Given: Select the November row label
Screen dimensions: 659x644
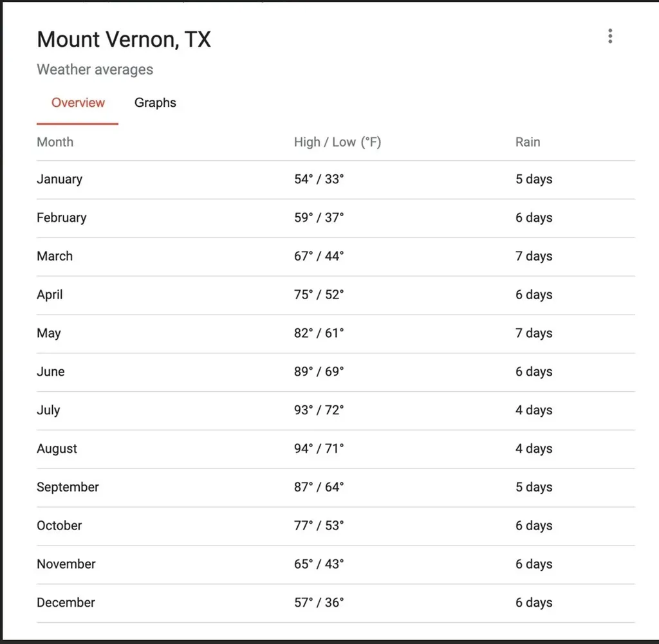Looking at the screenshot, I should pos(66,564).
